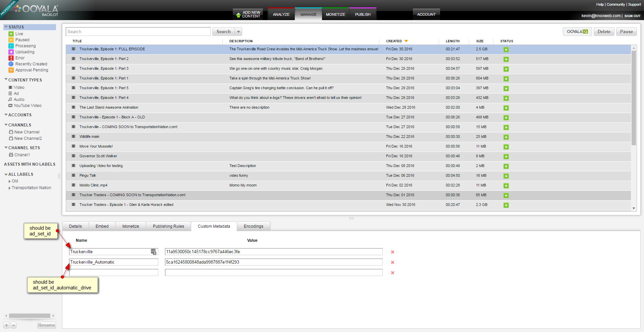Collapse the CONTENT TYPES section
The image size is (644, 332).
6,80
